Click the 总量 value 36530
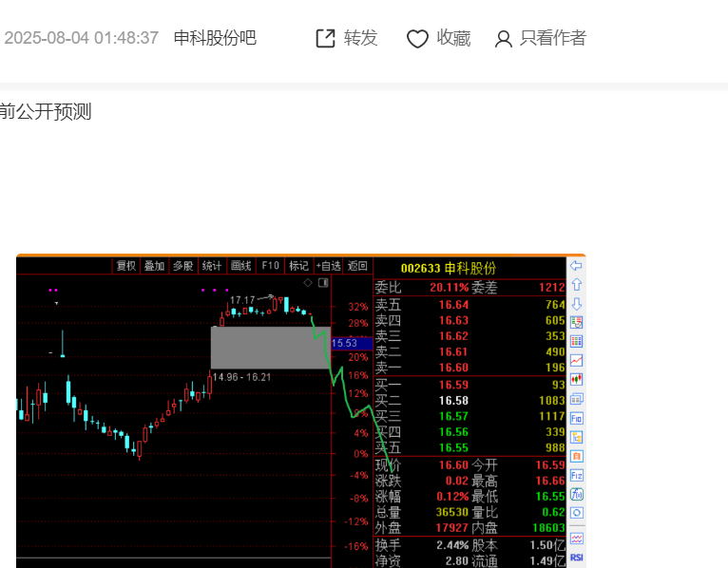Image resolution: width=728 pixels, height=568 pixels. tap(452, 512)
